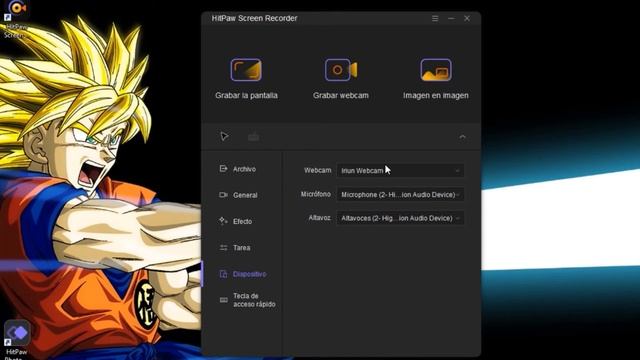Open the Archivo settings tab
This screenshot has width=640, height=360.
pos(238,169)
